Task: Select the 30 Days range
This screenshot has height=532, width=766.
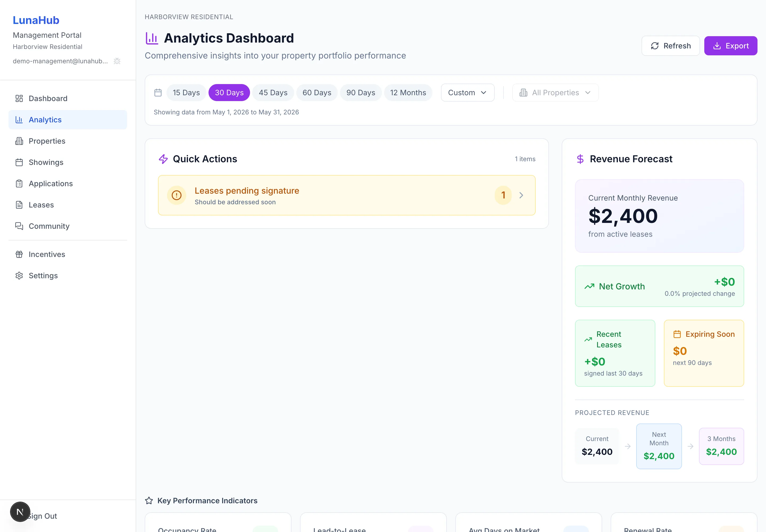Action: pyautogui.click(x=229, y=93)
